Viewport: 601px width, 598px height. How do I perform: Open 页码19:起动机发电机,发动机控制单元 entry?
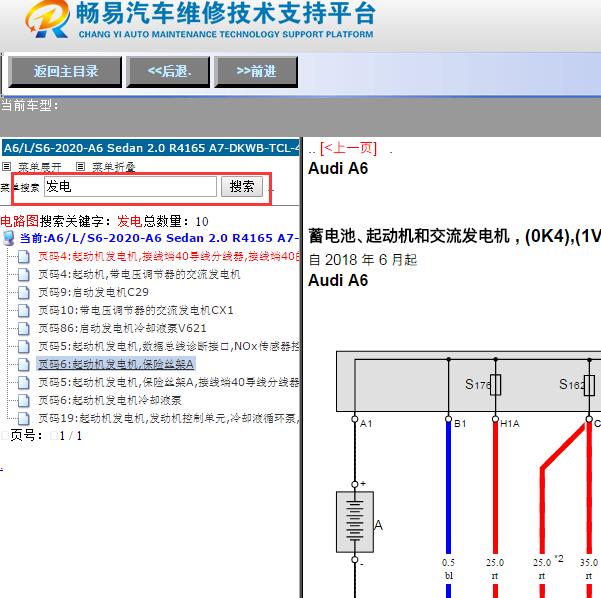pos(168,418)
